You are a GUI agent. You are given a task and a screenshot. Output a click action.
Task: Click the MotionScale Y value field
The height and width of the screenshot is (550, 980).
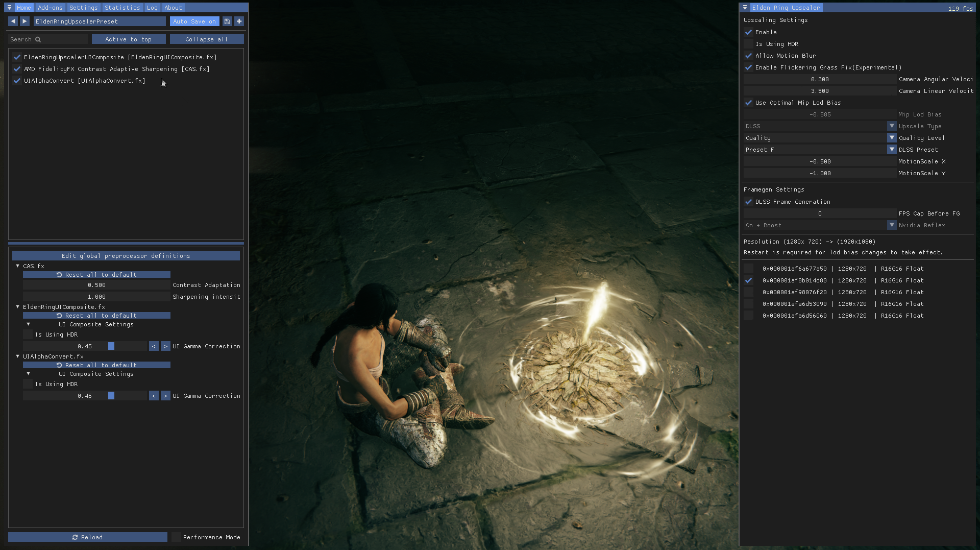click(820, 173)
